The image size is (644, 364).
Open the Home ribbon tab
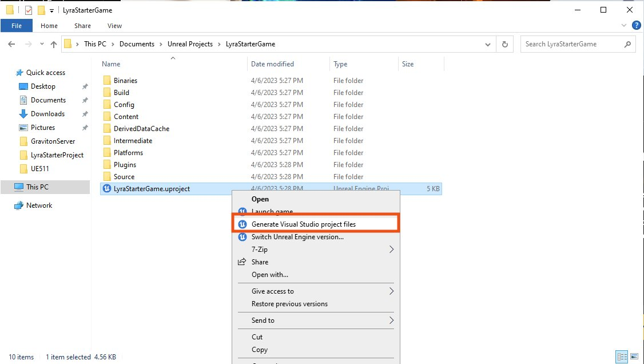click(49, 26)
